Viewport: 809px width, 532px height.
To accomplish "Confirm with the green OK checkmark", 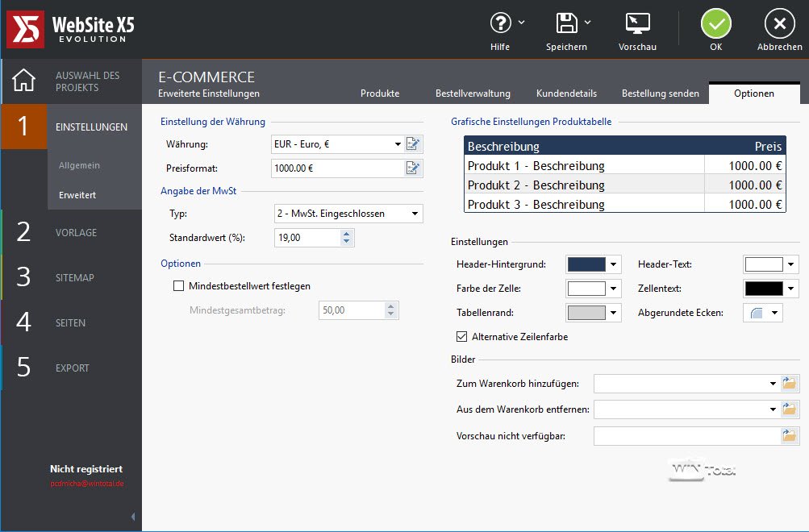I will coord(715,24).
